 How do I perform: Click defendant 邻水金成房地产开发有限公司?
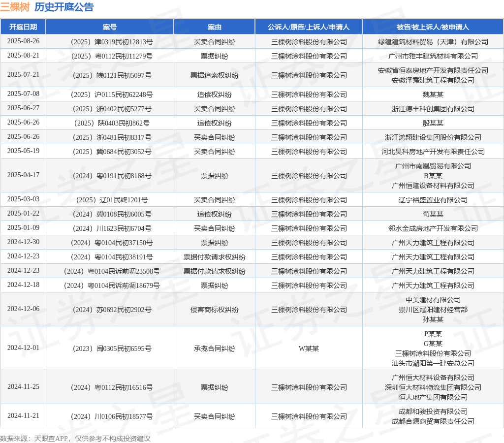[433, 228]
